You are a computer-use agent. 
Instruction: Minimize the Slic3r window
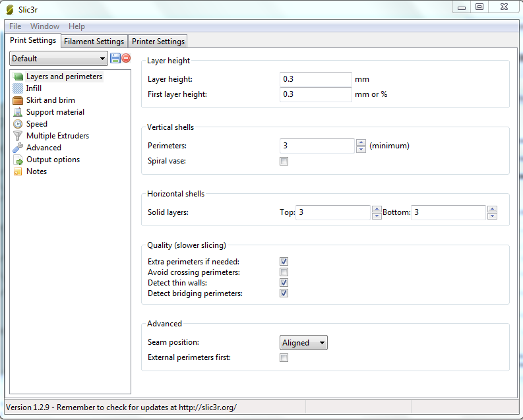[x=461, y=7]
